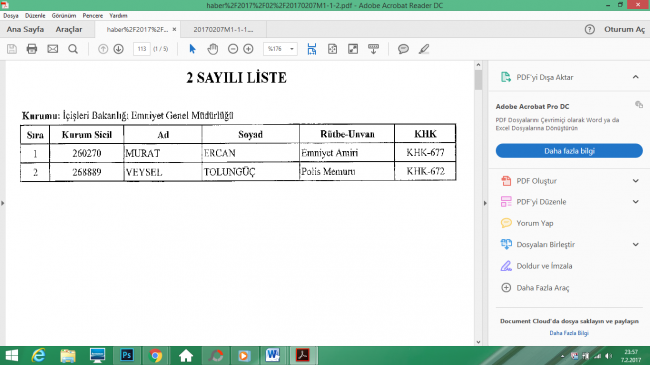Viewport: 650px width, 365px height.
Task: Click Oturum Aç sign-in
Action: point(624,29)
